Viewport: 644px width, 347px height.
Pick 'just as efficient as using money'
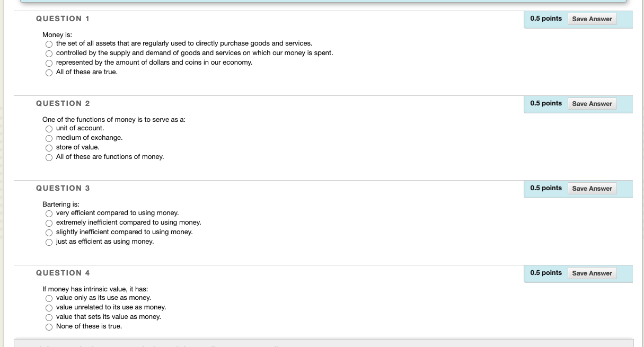point(49,242)
